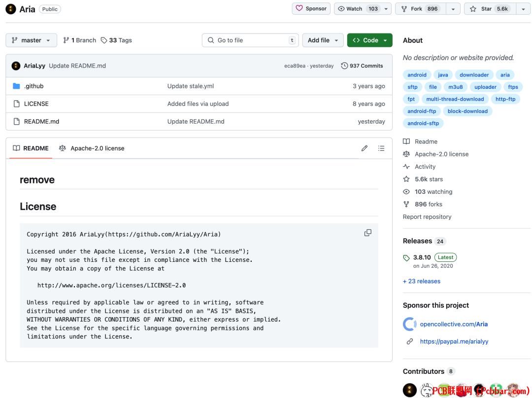This screenshot has width=532, height=398.
Task: Open commit hash eca89ea
Action: pos(295,66)
